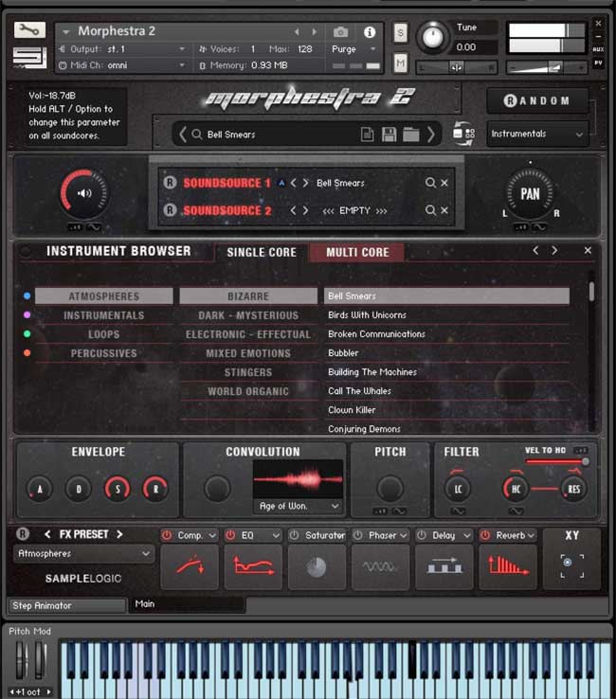Select the Dark - Mysterious category
Viewport: 616px width, 699px height.
pyautogui.click(x=248, y=315)
